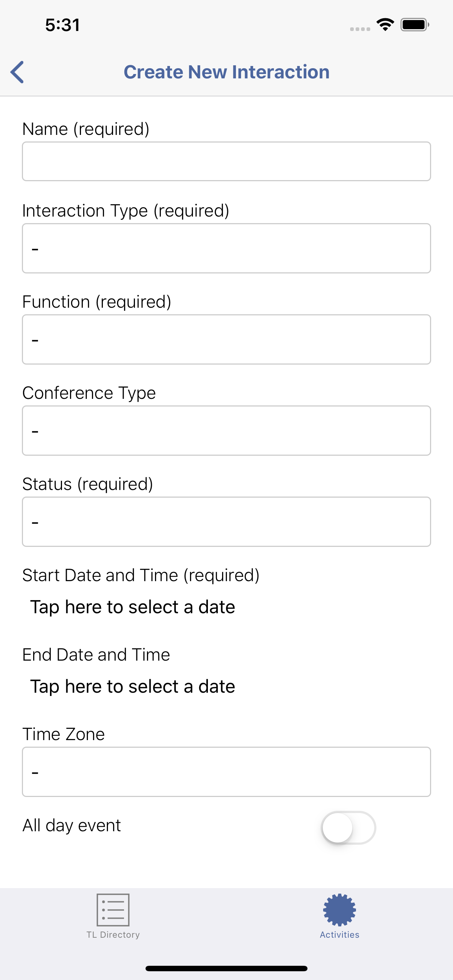Tap the clock time in status bar
The height and width of the screenshot is (980, 453).
(x=63, y=25)
